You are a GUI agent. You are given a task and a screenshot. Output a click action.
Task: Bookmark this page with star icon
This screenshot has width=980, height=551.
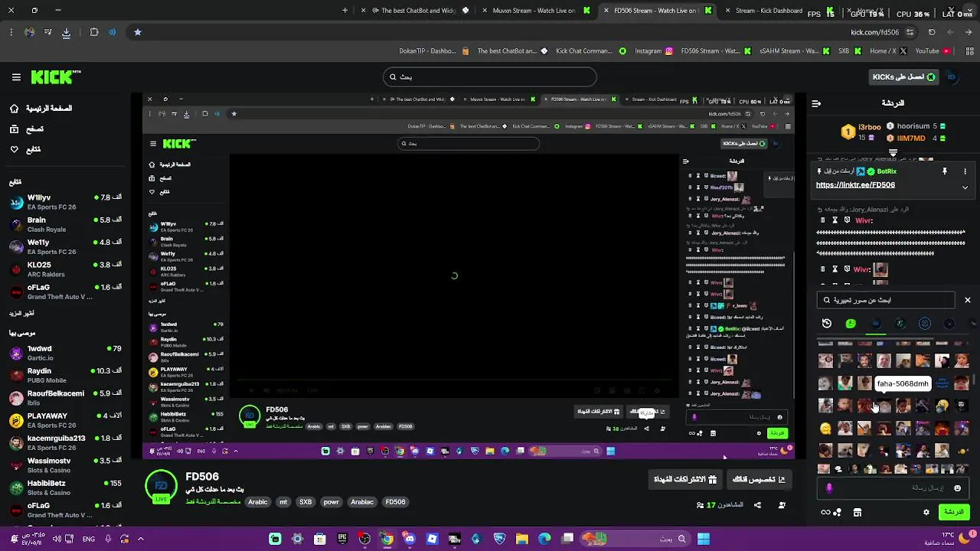pos(138,32)
